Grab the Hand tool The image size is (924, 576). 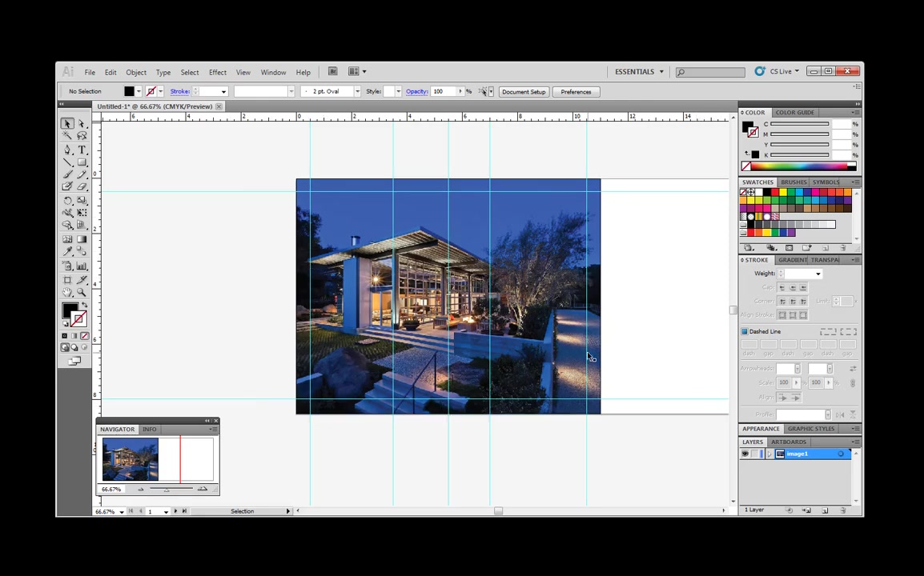pyautogui.click(x=67, y=292)
